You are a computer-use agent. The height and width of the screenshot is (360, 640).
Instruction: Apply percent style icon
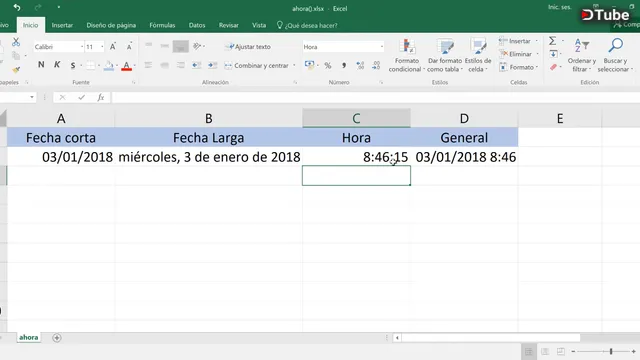tap(328, 65)
